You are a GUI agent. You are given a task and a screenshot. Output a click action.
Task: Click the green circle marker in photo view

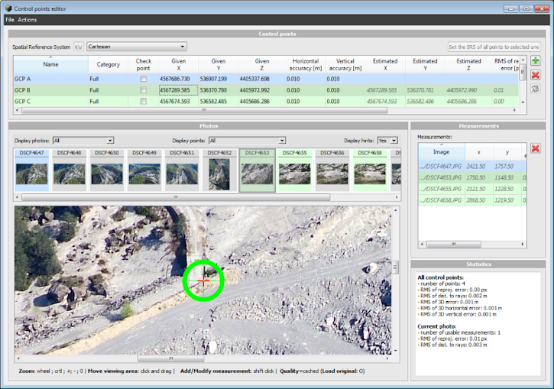coord(203,281)
